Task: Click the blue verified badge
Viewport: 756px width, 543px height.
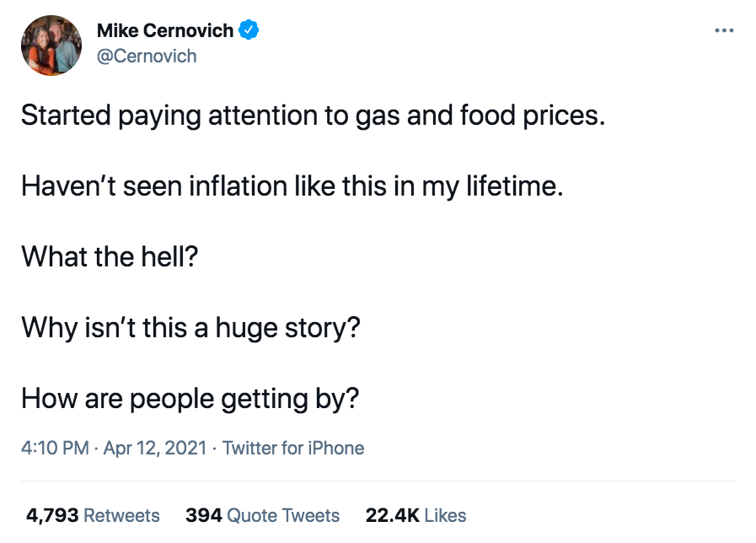Action: point(249,31)
